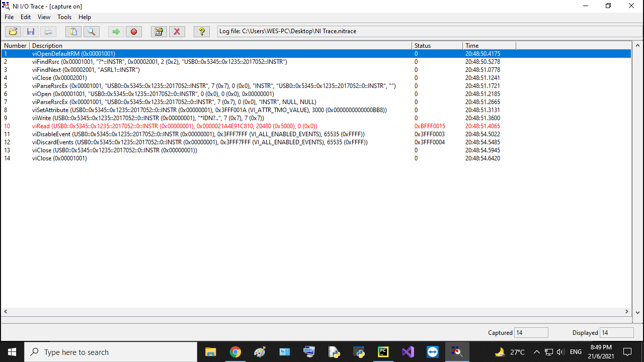Select row 7 viParseRsrcEx with NULL, NULL
Screen dimensions: 644x362
[x=316, y=102]
